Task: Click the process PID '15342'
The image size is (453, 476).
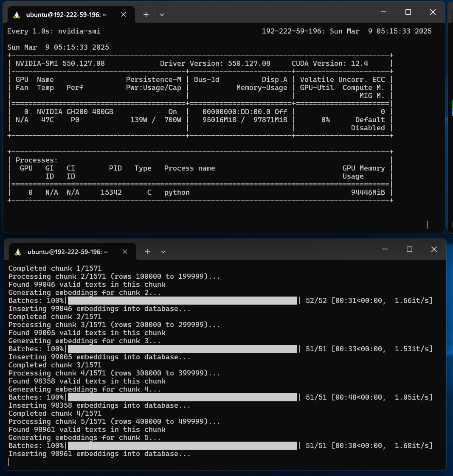Action: [111, 193]
